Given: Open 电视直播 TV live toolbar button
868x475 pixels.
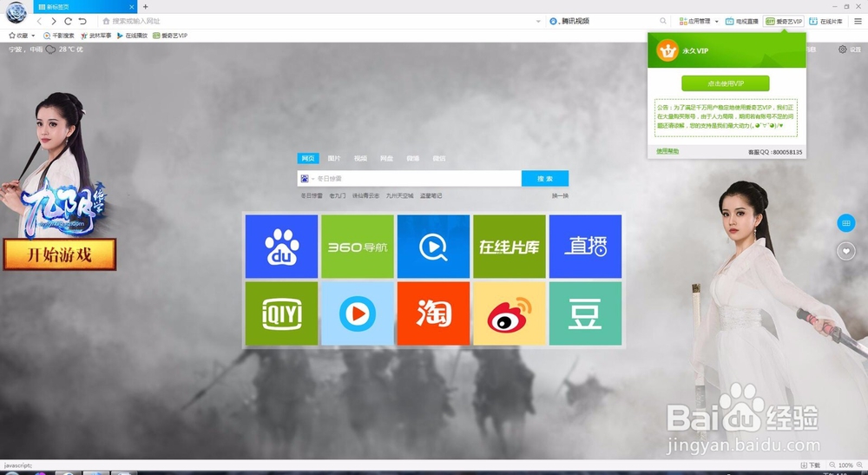Looking at the screenshot, I should [742, 21].
